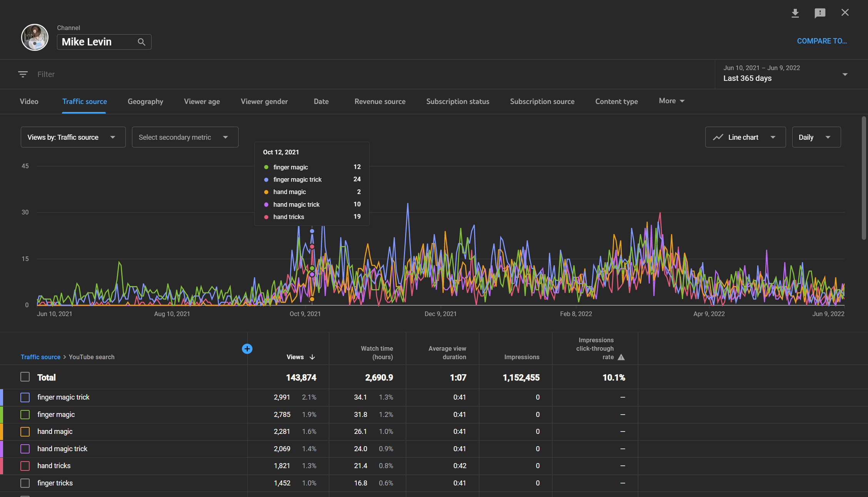Open Subscription source tab
Viewport: 868px width, 497px height.
point(542,101)
